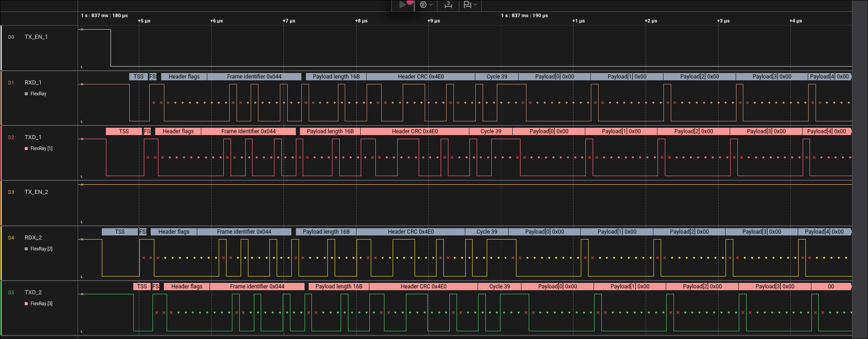This screenshot has height=339, width=868.
Task: Select Frame identifier 0x044 bubble on TXD_1
Action: pyautogui.click(x=248, y=131)
